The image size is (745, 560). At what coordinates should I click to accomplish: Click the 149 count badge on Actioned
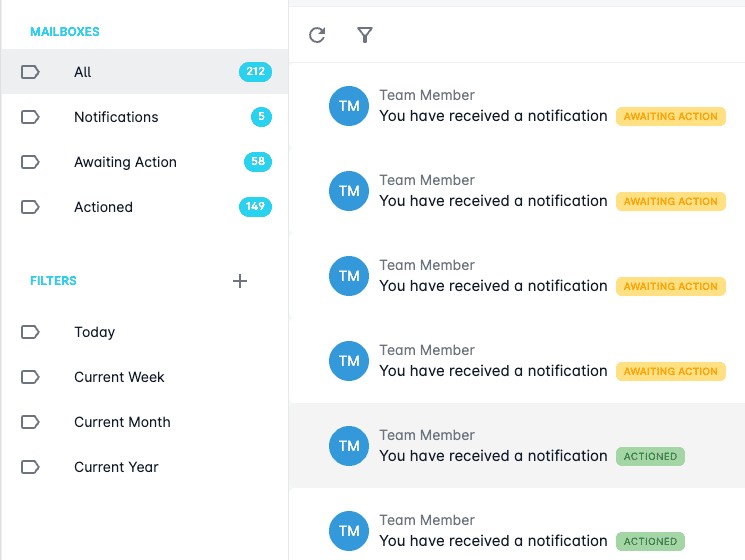(x=255, y=207)
